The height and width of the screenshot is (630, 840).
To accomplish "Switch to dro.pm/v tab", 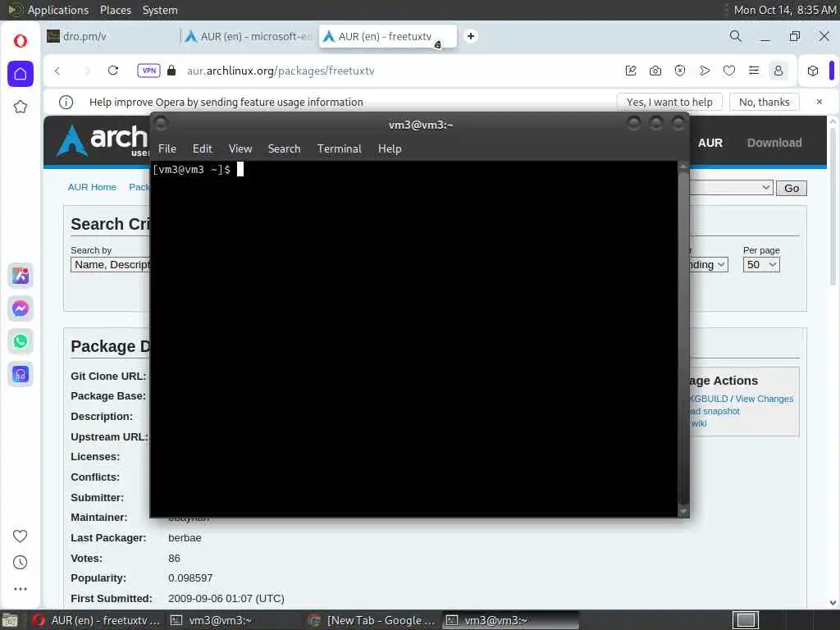I will pos(110,36).
